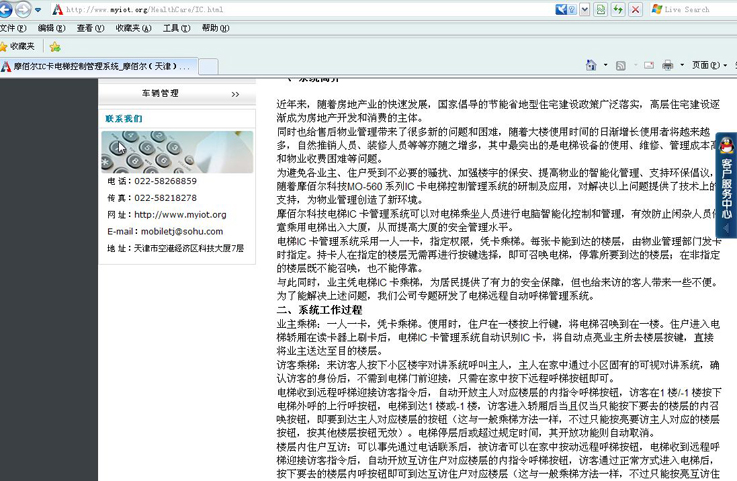The height and width of the screenshot is (481, 737).
Task: Open the 文件(F) menu
Action: 13,28
